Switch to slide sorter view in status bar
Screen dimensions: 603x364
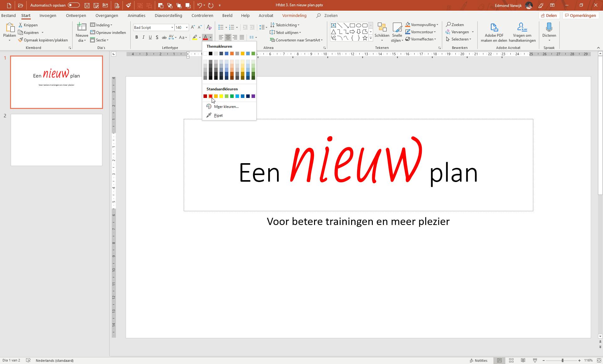click(x=511, y=360)
